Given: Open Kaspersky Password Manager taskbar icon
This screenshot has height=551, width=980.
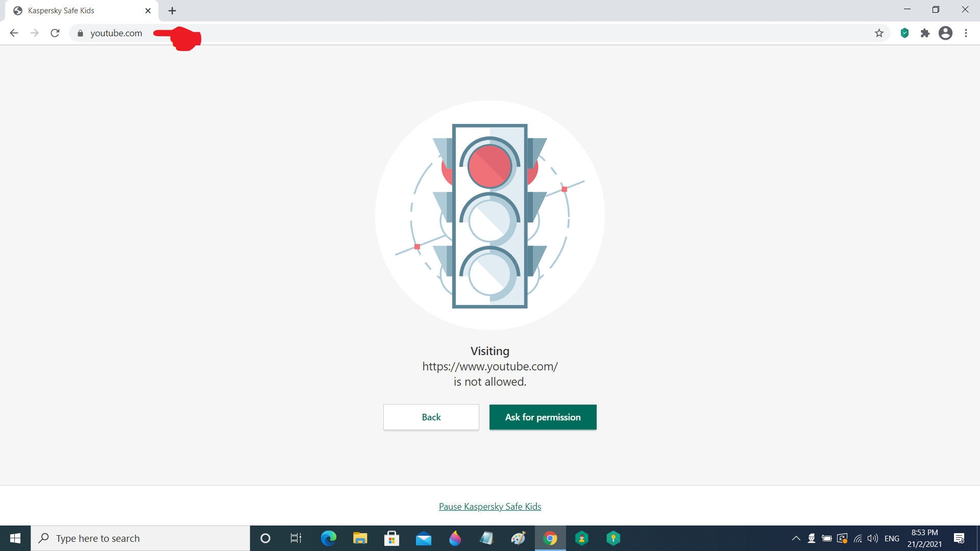Looking at the screenshot, I should pyautogui.click(x=613, y=538).
